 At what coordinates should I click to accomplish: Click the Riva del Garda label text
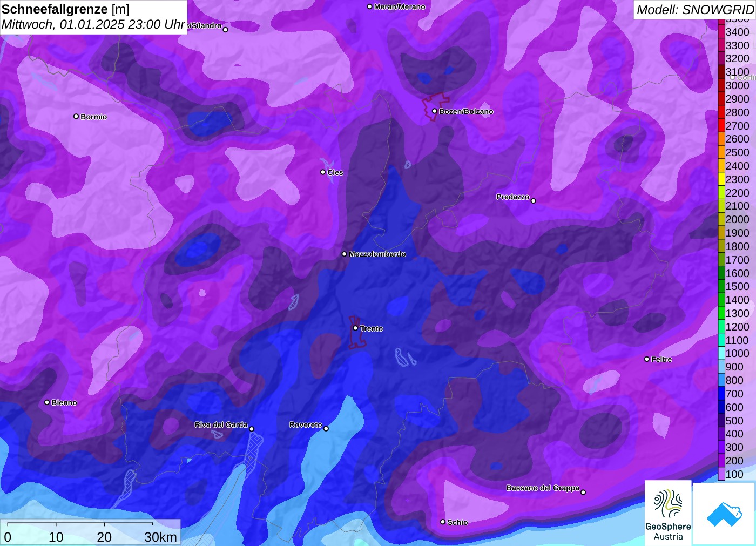pos(221,424)
